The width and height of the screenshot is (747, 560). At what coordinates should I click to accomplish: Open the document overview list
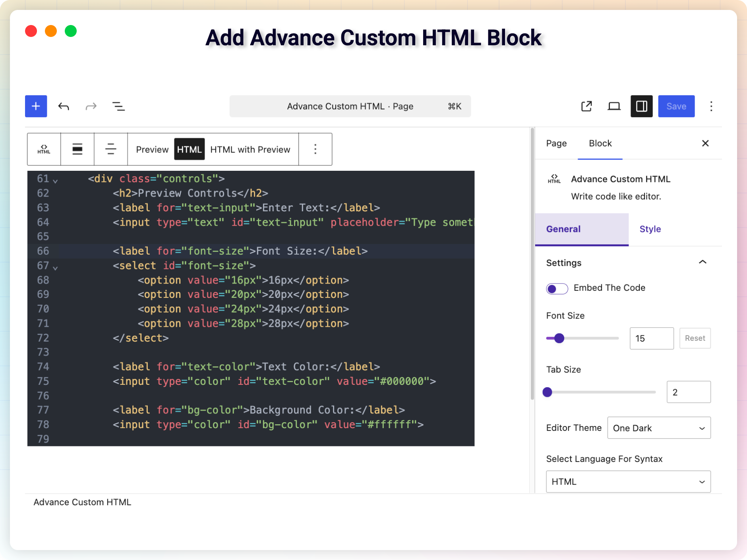[118, 106]
